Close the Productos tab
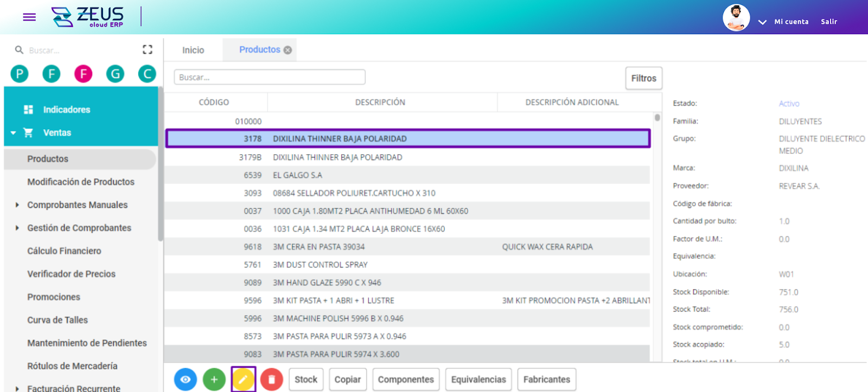 click(288, 50)
